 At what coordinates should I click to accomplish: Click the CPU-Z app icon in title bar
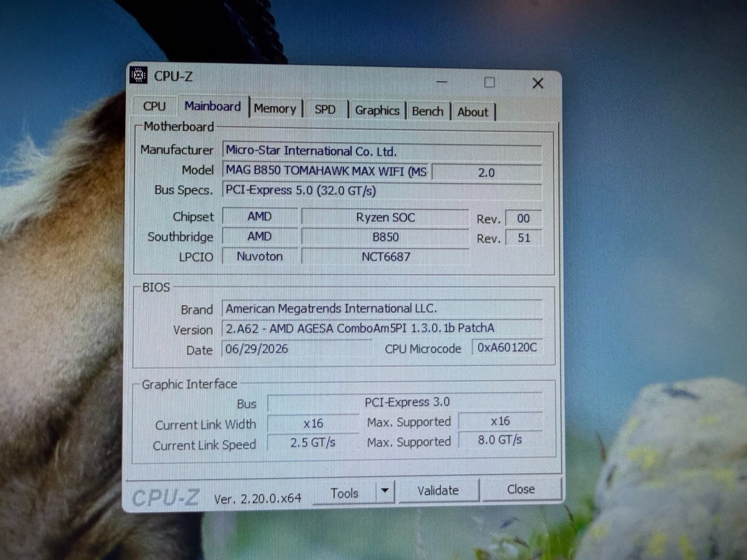138,75
